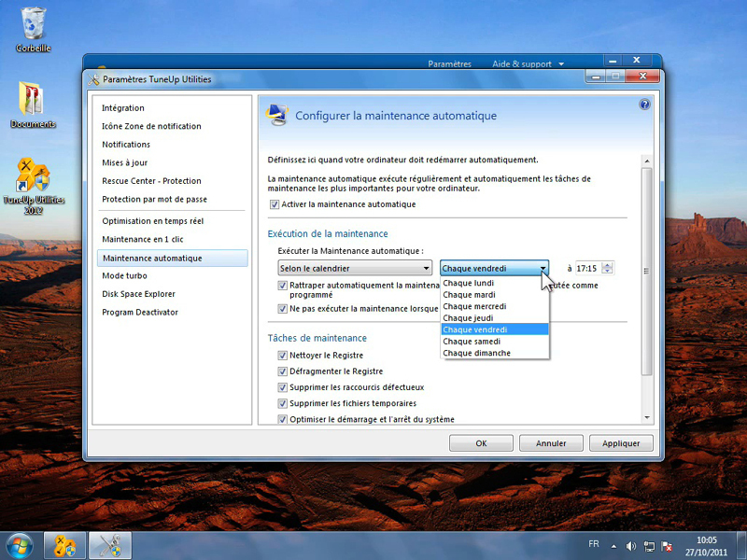Select Protection par mot de passe

click(172, 199)
